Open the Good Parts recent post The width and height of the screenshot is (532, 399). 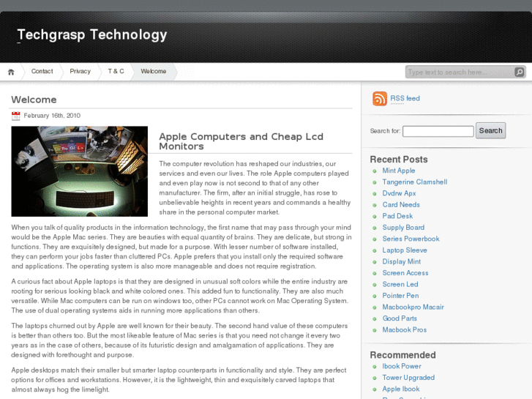pos(400,318)
